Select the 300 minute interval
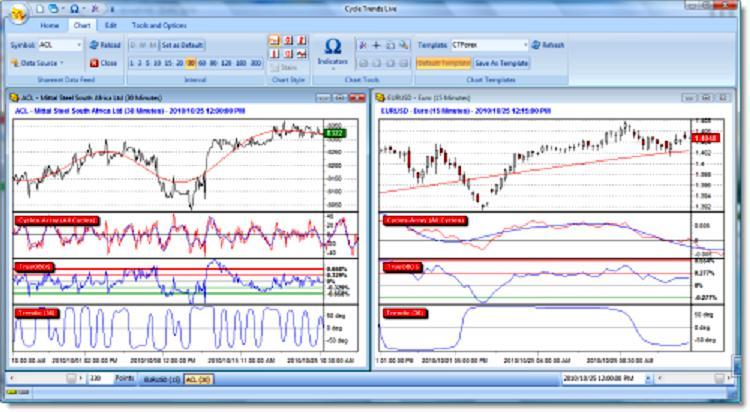This screenshot has width=750, height=412. [256, 63]
